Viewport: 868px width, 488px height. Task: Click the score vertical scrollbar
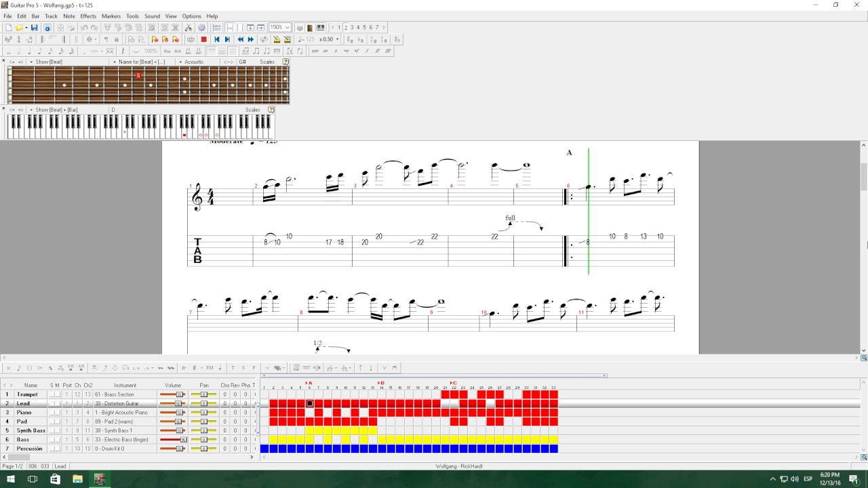click(864, 247)
